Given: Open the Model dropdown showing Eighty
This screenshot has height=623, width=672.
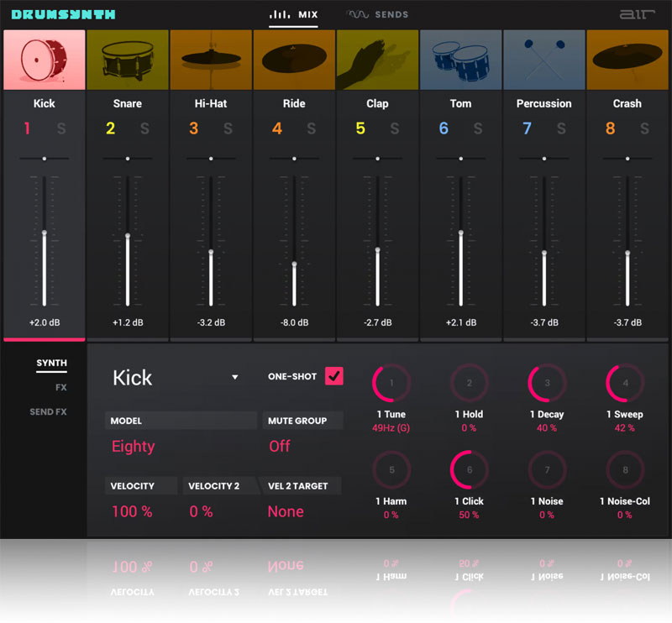Looking at the screenshot, I should (x=134, y=446).
